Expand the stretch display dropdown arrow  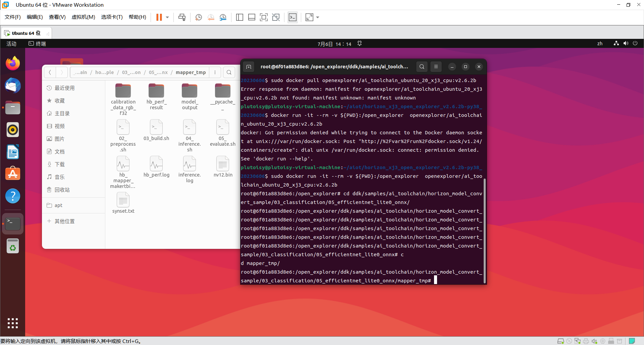coord(318,17)
